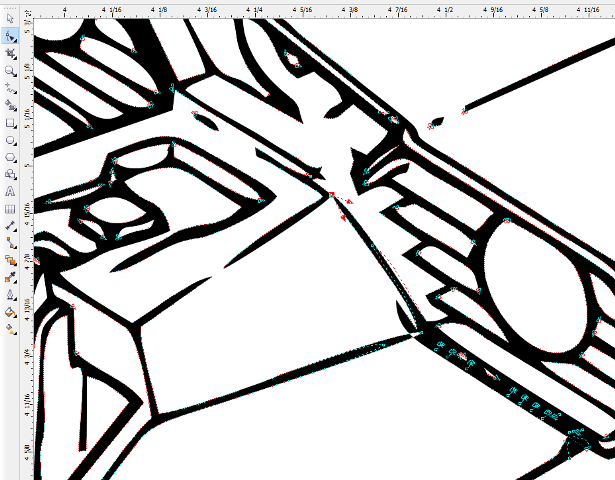The width and height of the screenshot is (615, 480).
Task: Select the Blend effects tool
Action: (10, 260)
